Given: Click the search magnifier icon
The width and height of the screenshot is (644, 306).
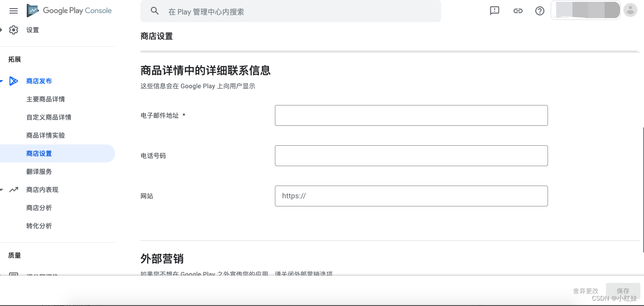Looking at the screenshot, I should pos(154,11).
